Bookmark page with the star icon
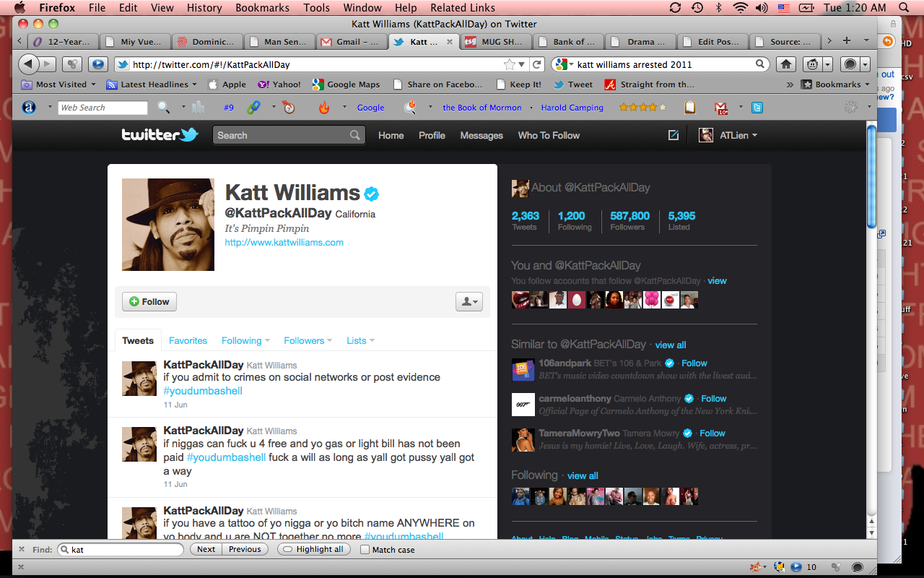The height and width of the screenshot is (578, 924). click(510, 64)
